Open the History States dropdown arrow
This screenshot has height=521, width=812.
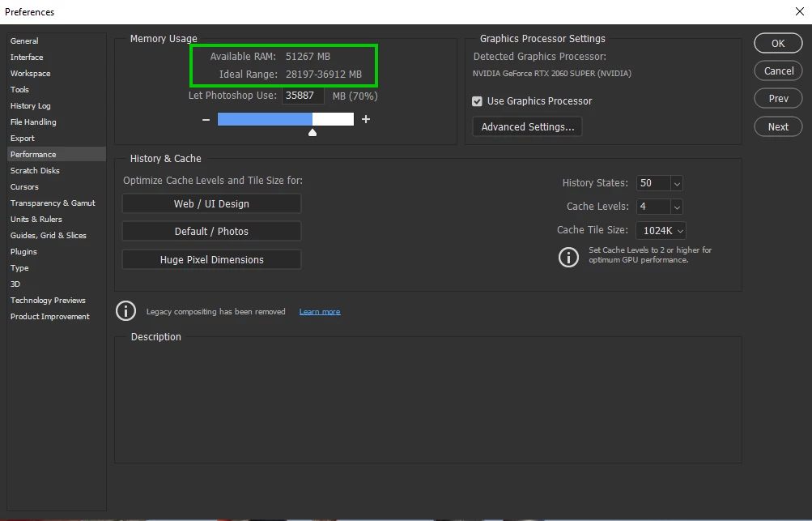coord(677,183)
